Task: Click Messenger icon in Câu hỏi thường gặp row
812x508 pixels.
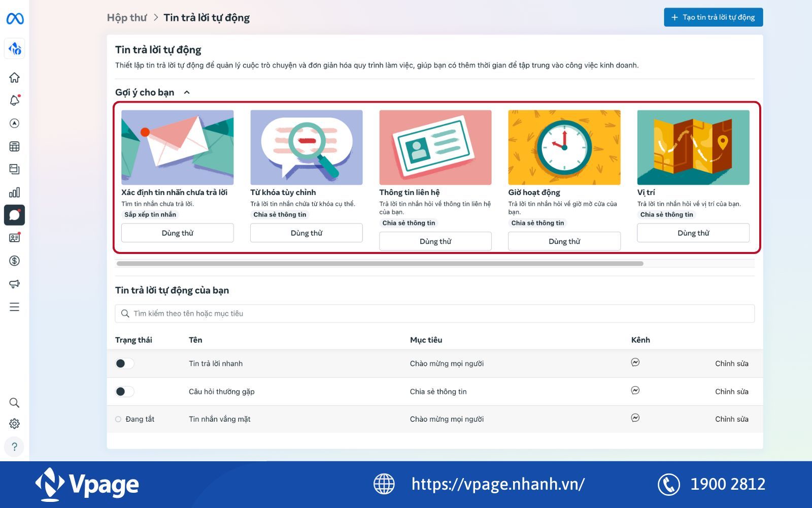Action: pos(635,390)
